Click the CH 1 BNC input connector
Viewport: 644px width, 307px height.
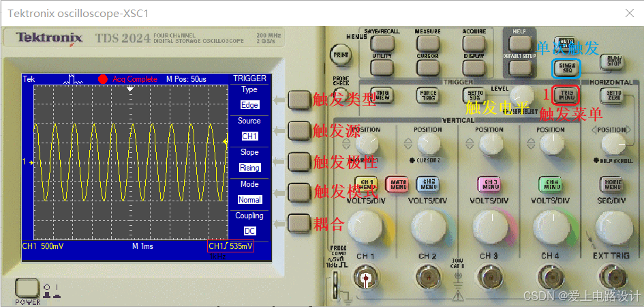point(365,278)
